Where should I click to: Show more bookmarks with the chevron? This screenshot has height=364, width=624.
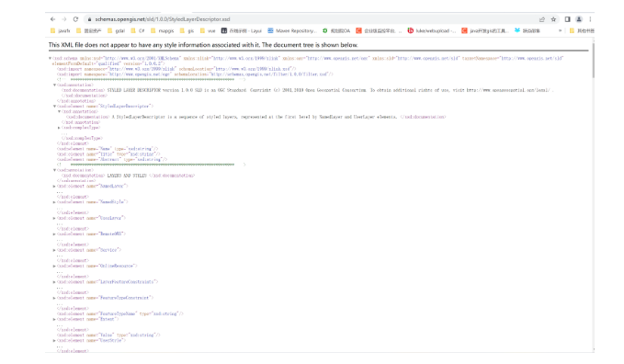(560, 30)
